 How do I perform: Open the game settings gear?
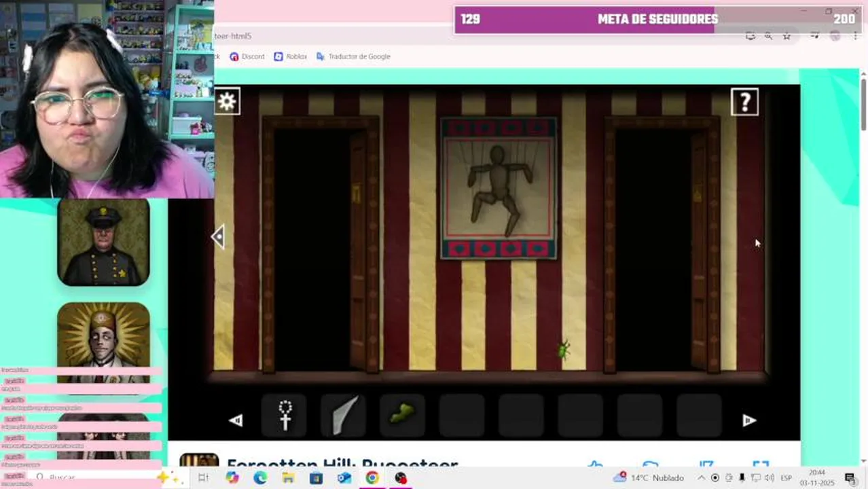click(227, 102)
